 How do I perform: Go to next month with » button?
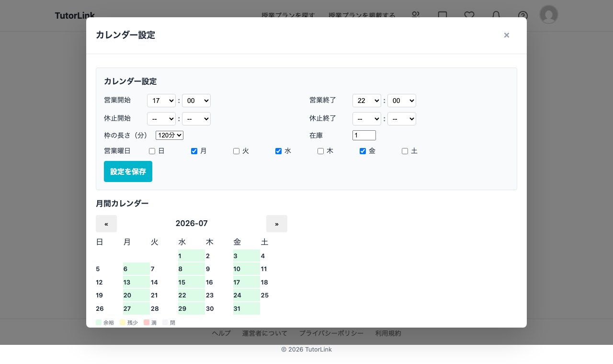point(277,224)
